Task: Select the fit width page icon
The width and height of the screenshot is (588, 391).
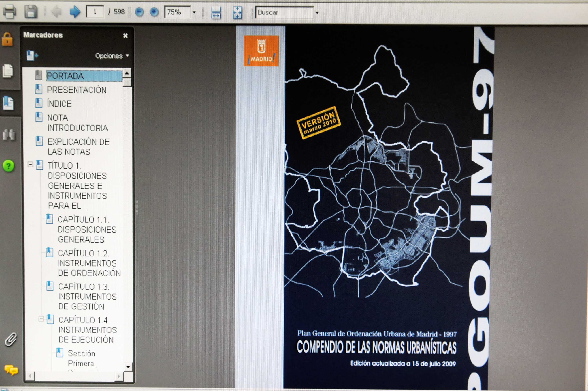Action: [216, 12]
